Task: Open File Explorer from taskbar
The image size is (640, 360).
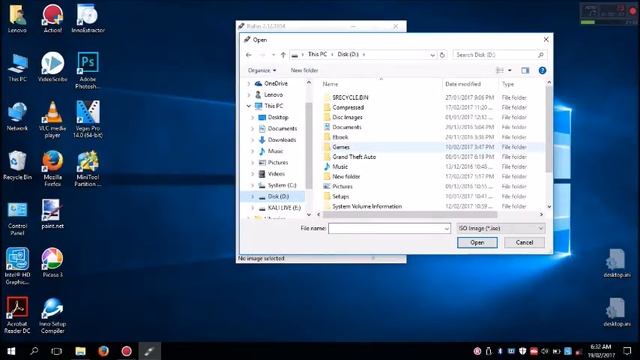Action: click(80, 351)
